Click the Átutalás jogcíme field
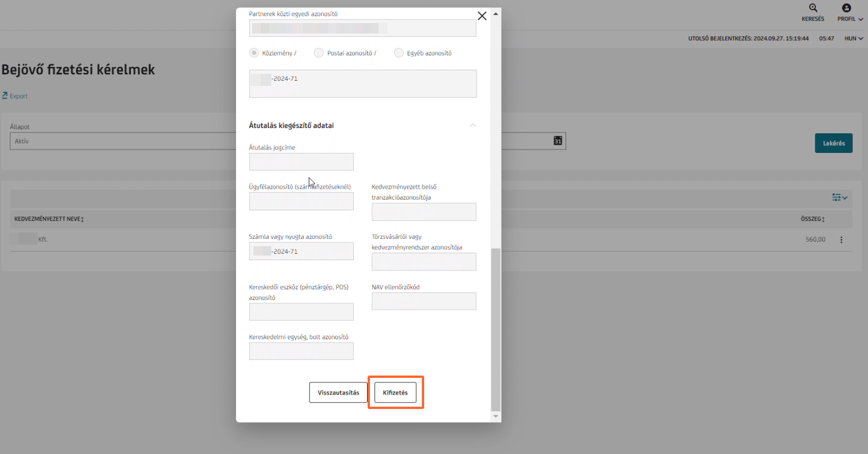The height and width of the screenshot is (454, 868). coord(301,162)
